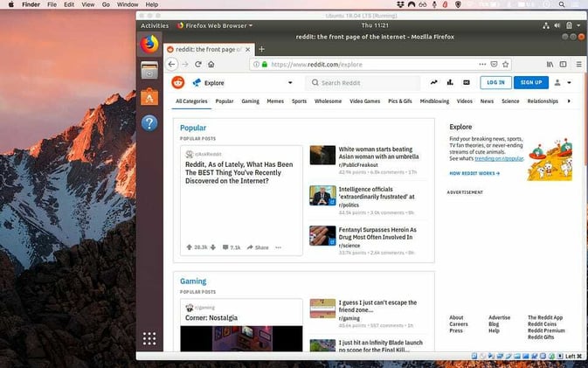
Task: Select All Categories tab
Action: pyautogui.click(x=191, y=101)
